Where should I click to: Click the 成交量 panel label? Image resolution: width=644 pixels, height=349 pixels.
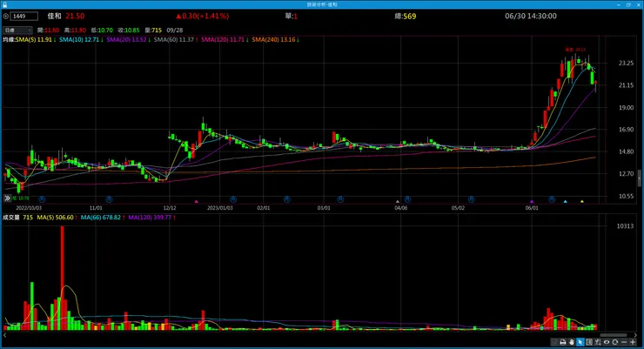coord(11,218)
